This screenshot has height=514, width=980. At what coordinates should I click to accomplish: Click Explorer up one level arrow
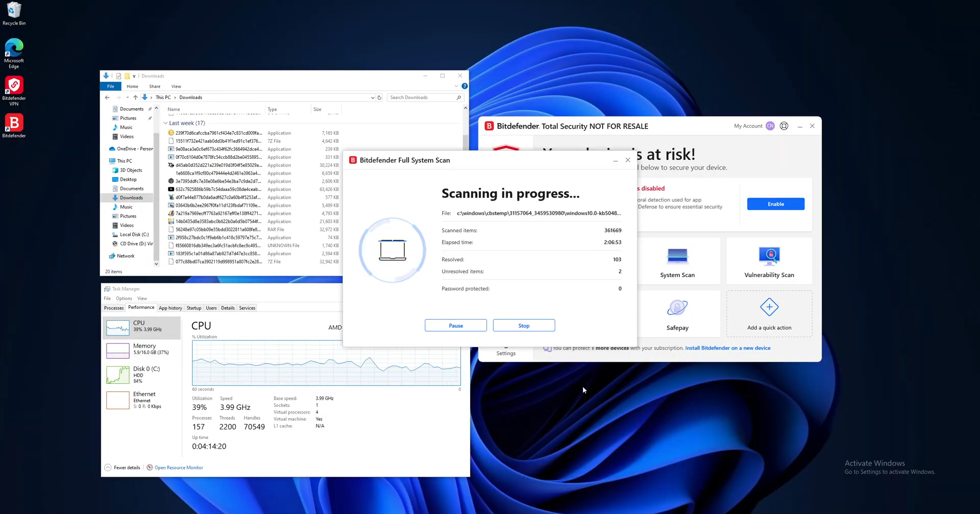tap(135, 97)
